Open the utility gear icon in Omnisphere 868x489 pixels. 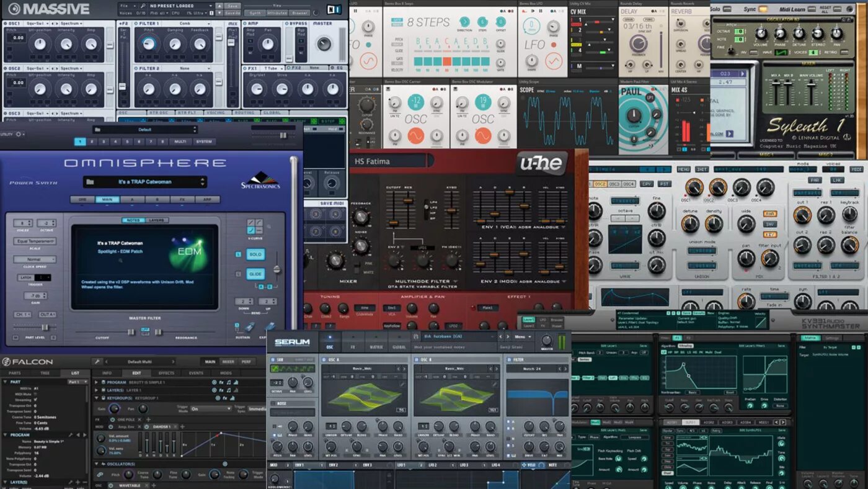tap(17, 133)
